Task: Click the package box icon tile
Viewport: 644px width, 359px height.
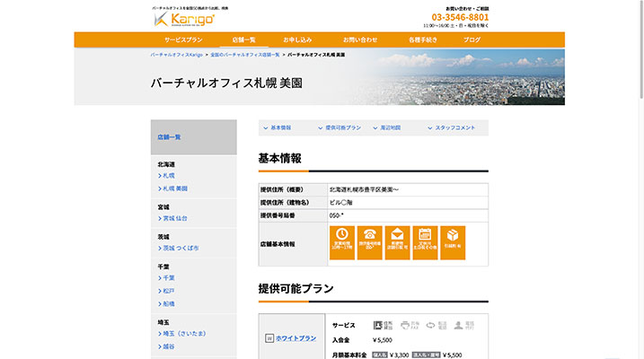Action: point(453,242)
